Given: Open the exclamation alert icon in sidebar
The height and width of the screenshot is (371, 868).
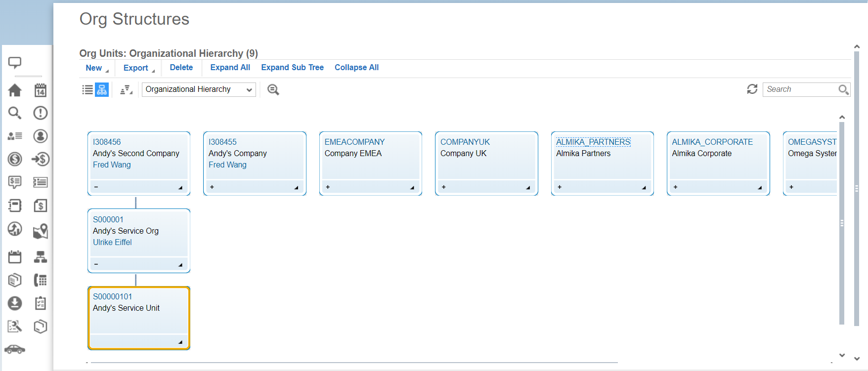Looking at the screenshot, I should (41, 113).
